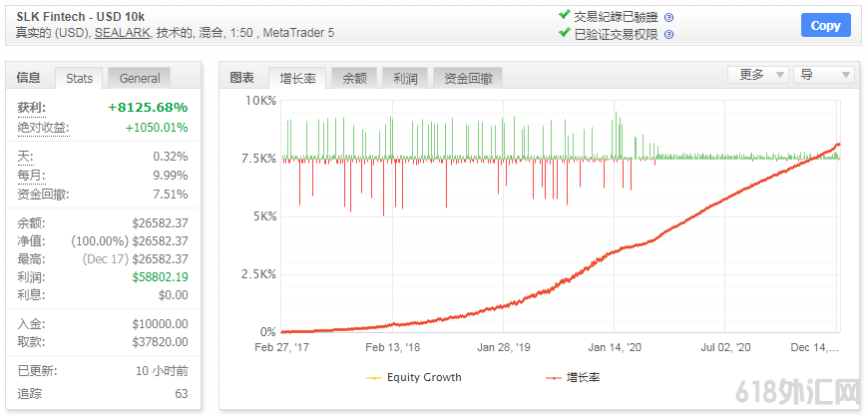The image size is (868, 416).
Task: Click green checkmark next to 交易紀錄已驗證
Action: point(565,15)
